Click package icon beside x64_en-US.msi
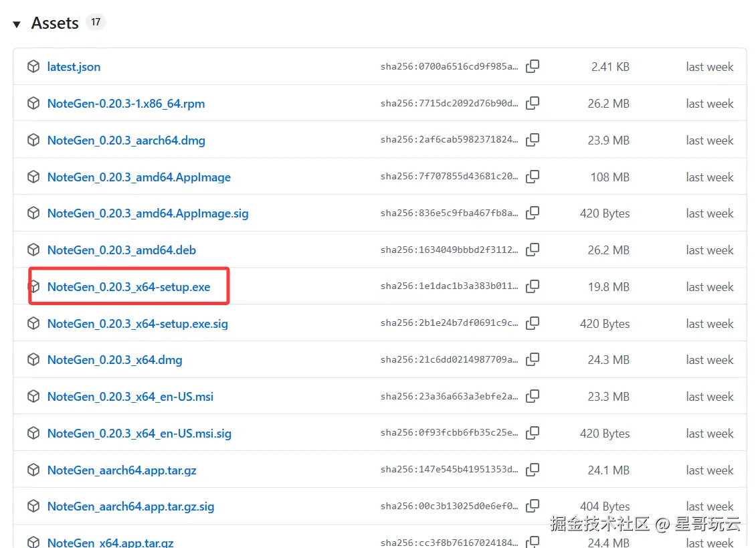756x548 pixels. coord(33,396)
